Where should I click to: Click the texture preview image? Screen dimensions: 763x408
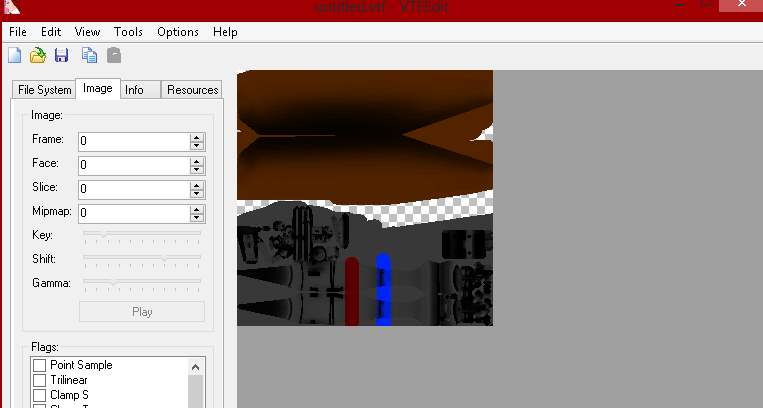[365, 198]
